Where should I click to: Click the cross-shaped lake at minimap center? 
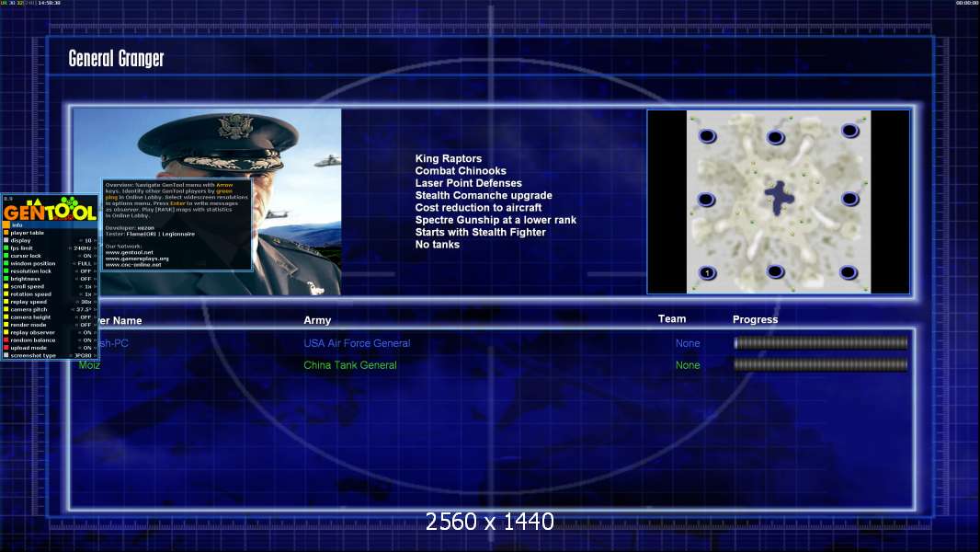tap(779, 198)
